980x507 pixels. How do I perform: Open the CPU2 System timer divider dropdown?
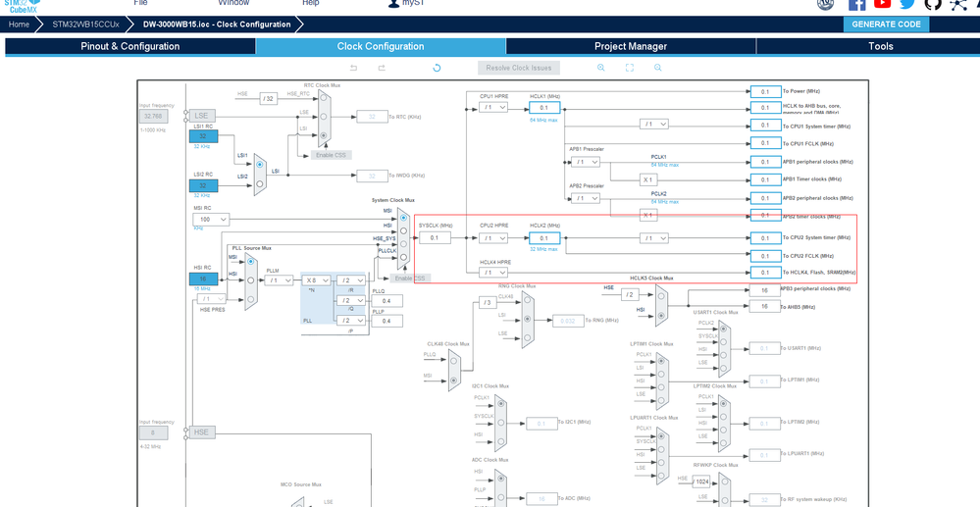(x=653, y=238)
